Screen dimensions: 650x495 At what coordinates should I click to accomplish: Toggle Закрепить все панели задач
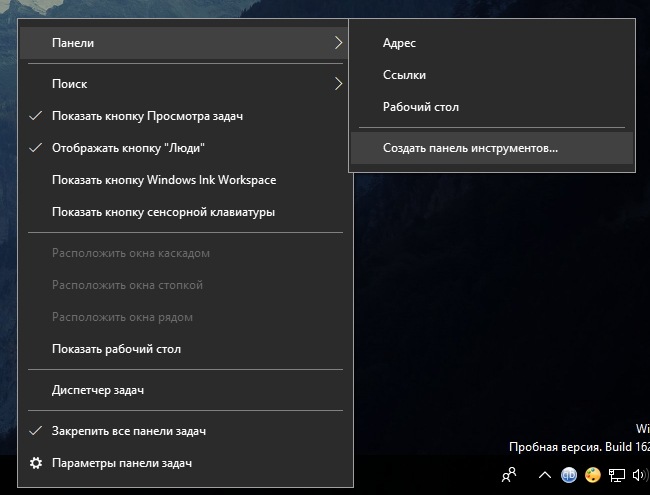pyautogui.click(x=186, y=431)
